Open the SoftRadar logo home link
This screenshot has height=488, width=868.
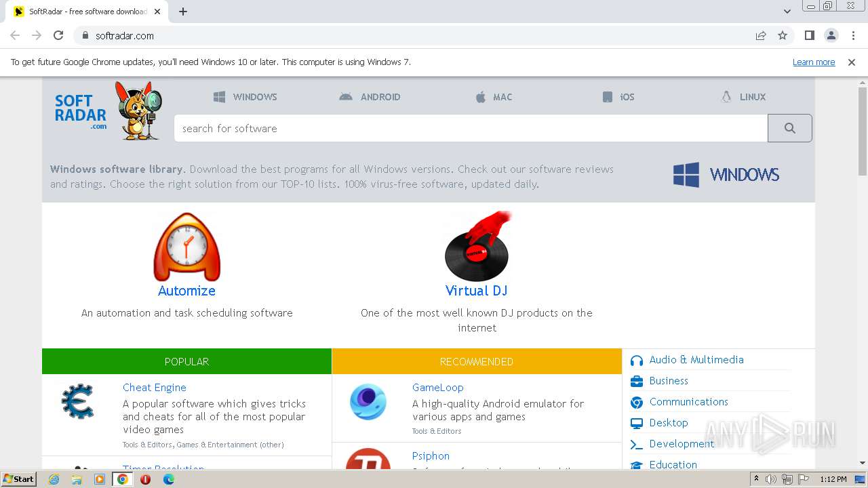(x=108, y=110)
